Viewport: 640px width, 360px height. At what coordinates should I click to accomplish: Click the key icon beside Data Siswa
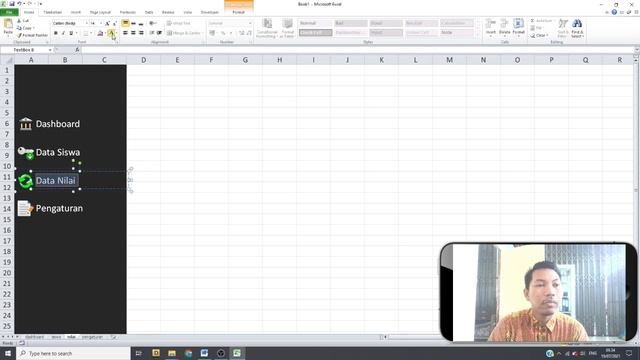[25, 153]
